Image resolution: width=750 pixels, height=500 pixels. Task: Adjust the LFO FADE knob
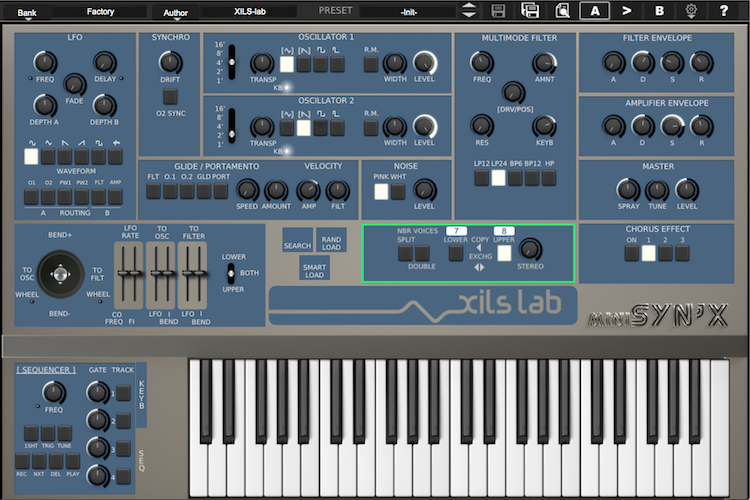coord(74,85)
